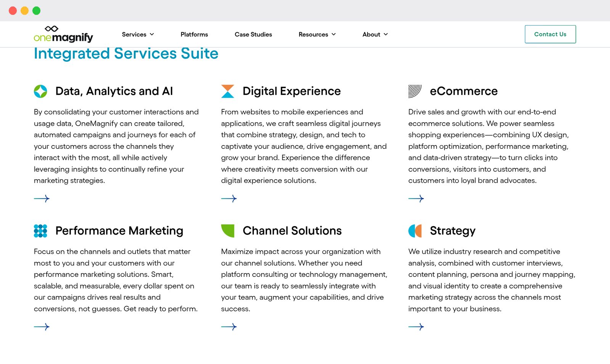The height and width of the screenshot is (364, 610).
Task: Open the Performance Marketing heading link
Action: point(119,231)
